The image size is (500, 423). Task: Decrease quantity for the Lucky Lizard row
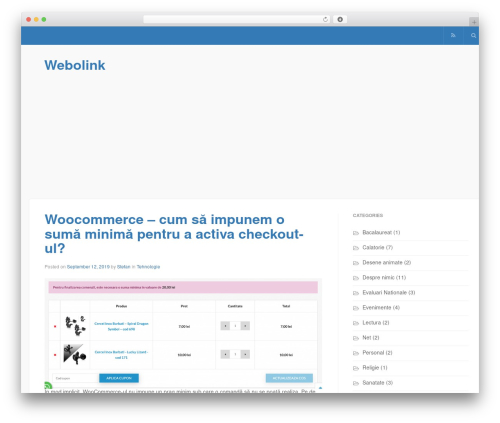[225, 354]
